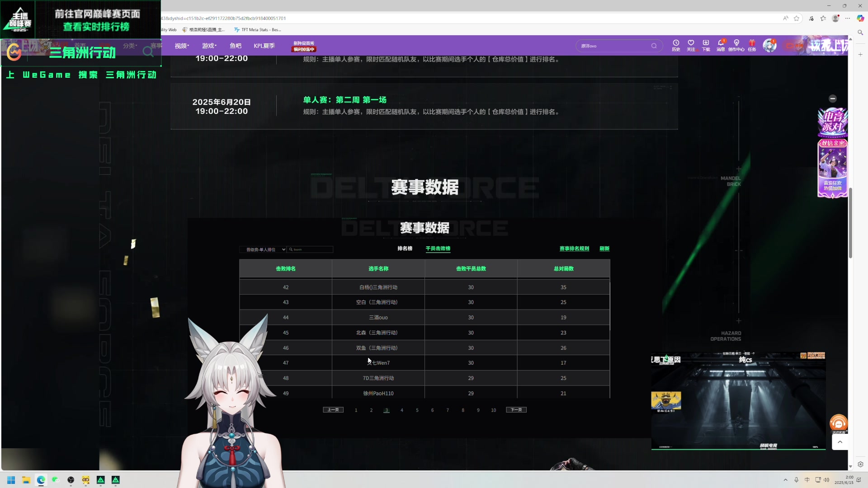Open the Follow (关注) heart icon

coord(691,45)
